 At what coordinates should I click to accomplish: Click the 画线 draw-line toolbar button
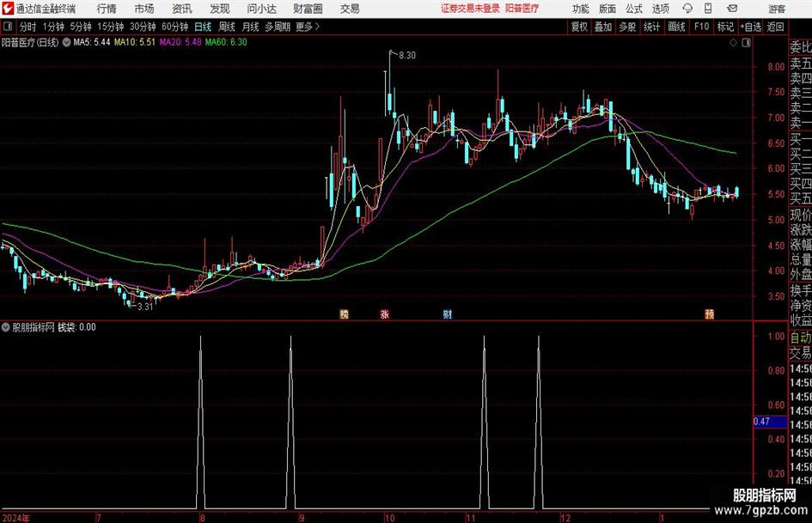coord(676,27)
